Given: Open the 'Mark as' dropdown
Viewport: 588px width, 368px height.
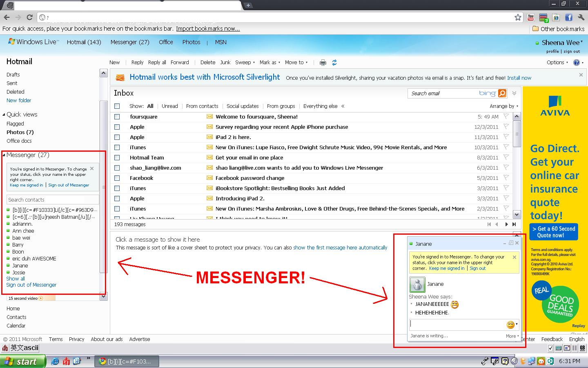Looking at the screenshot, I should tap(270, 63).
